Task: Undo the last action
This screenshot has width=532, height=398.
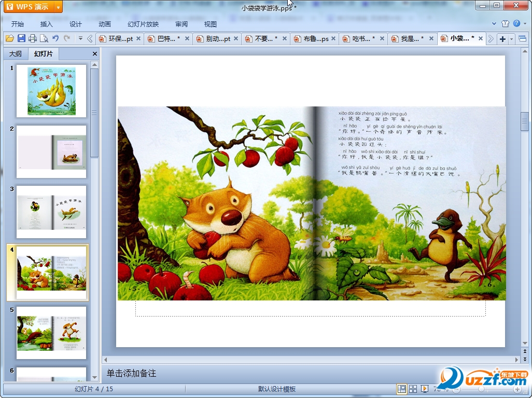Action: click(x=55, y=38)
